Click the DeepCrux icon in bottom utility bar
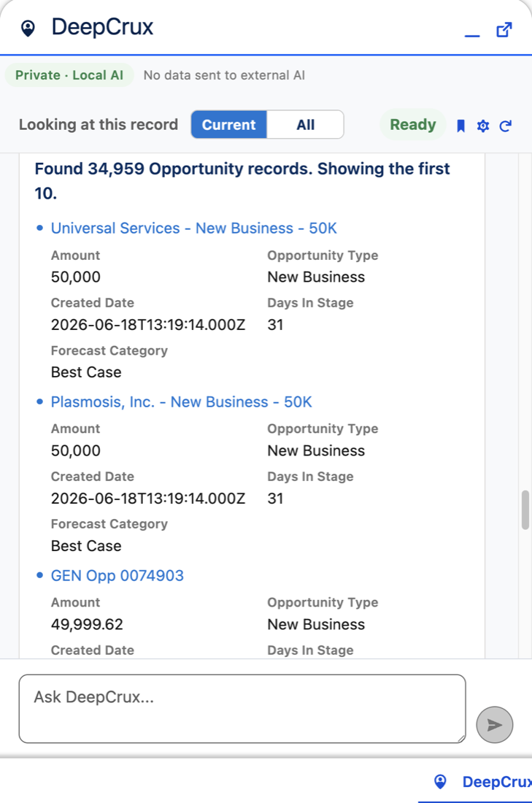Screen dimensions: 532x803 pyautogui.click(x=440, y=782)
